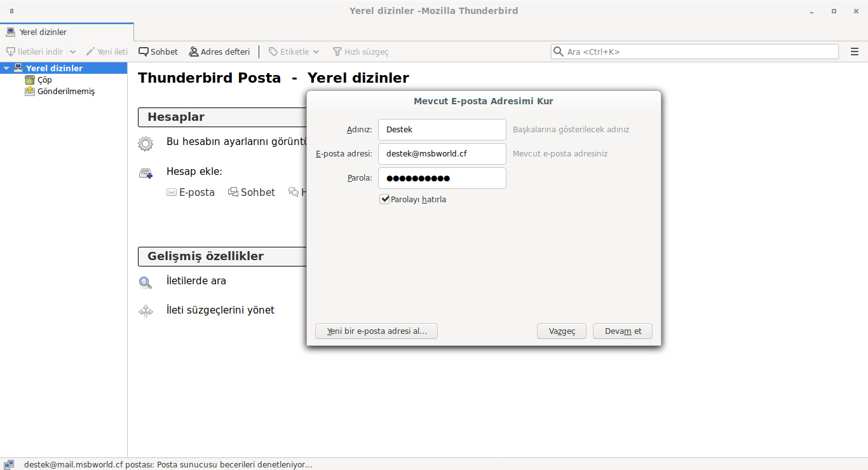Click Mevcut e-posta adresiniz hint text

560,154
